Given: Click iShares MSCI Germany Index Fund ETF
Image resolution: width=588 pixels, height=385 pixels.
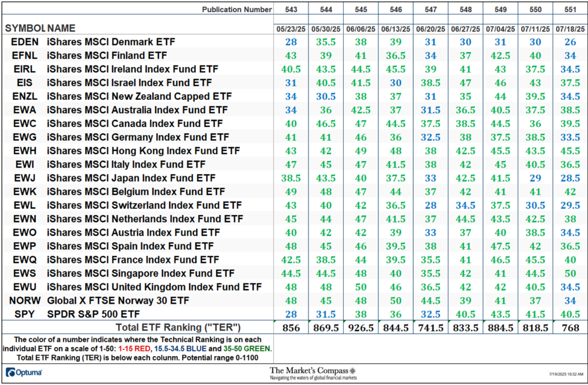Looking at the screenshot, I should click(x=138, y=137).
